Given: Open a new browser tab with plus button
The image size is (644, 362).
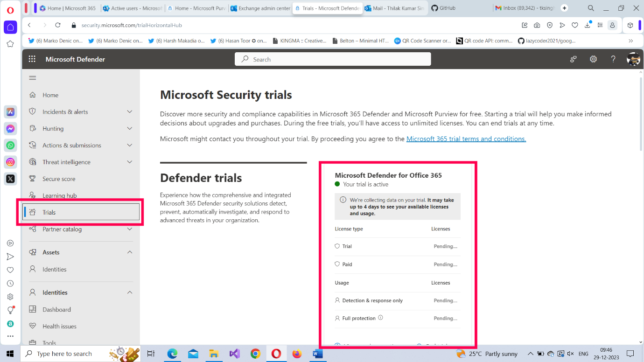Looking at the screenshot, I should click(565, 8).
